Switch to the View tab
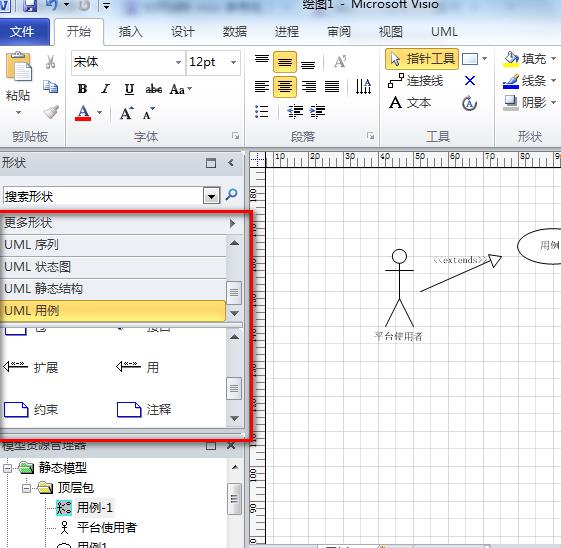Viewport: 561px width, 548px height. click(x=391, y=32)
